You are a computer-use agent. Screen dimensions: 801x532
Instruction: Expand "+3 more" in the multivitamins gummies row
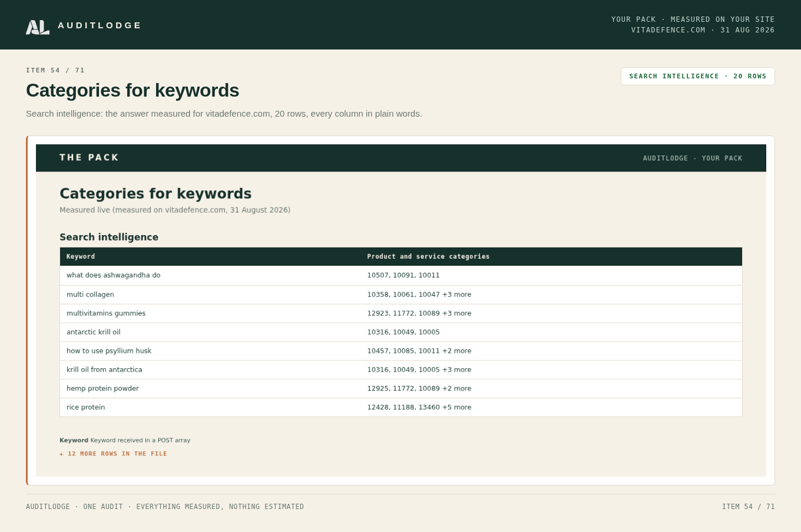[457, 313]
